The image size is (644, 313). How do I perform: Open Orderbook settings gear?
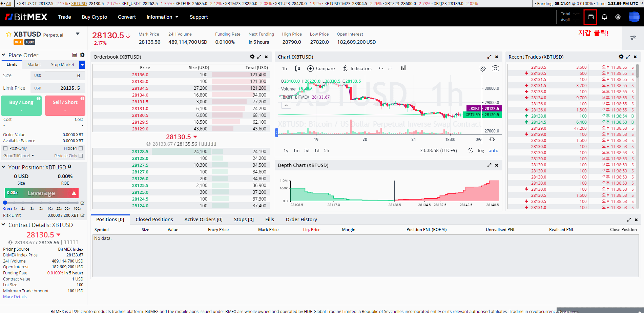pos(252,57)
